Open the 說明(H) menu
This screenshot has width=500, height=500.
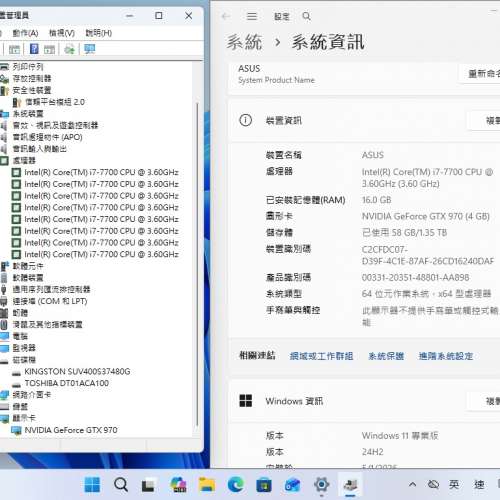point(98,33)
